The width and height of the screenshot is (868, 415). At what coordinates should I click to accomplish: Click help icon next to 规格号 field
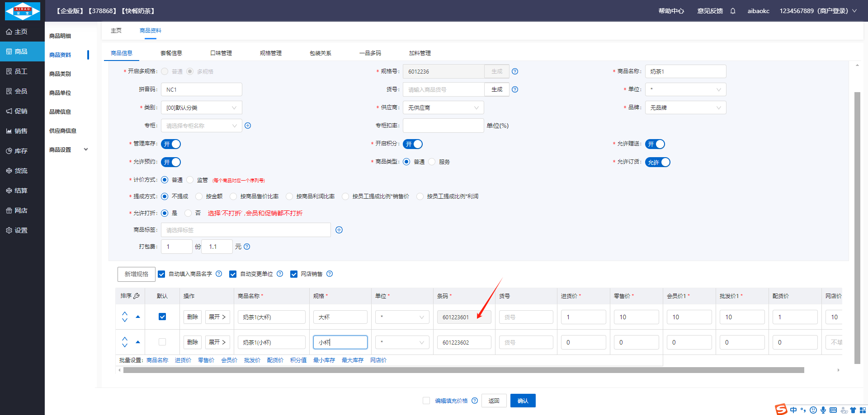click(x=515, y=71)
